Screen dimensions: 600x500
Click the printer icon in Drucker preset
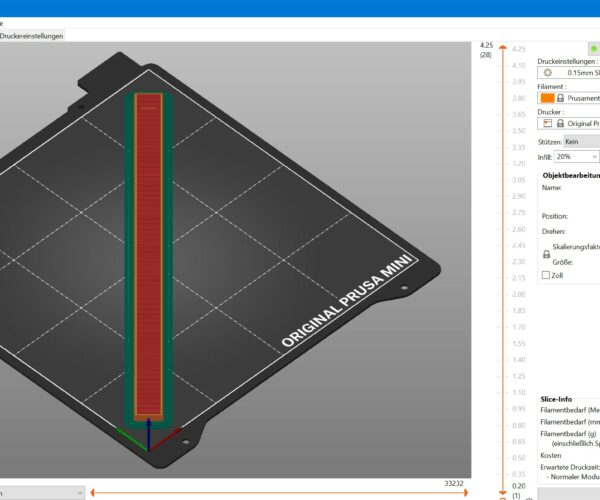[x=548, y=123]
